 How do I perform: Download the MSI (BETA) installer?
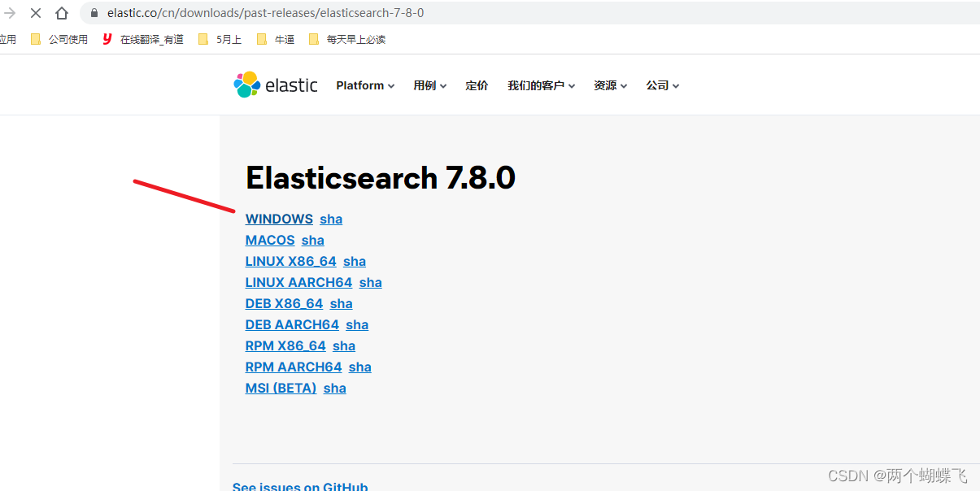click(281, 388)
